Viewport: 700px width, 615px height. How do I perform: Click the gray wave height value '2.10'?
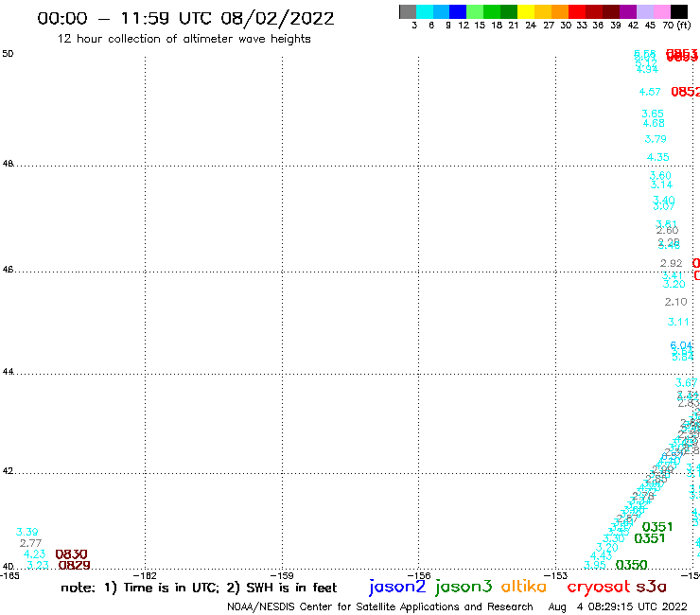click(x=676, y=302)
